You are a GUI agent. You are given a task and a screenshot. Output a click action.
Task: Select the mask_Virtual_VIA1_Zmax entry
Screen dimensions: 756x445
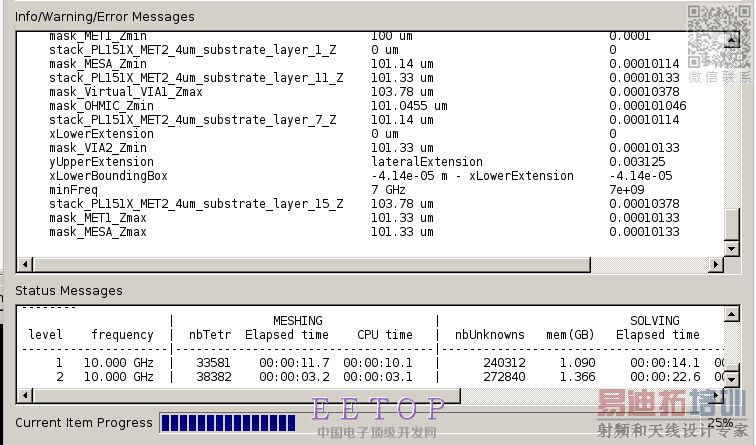click(126, 92)
